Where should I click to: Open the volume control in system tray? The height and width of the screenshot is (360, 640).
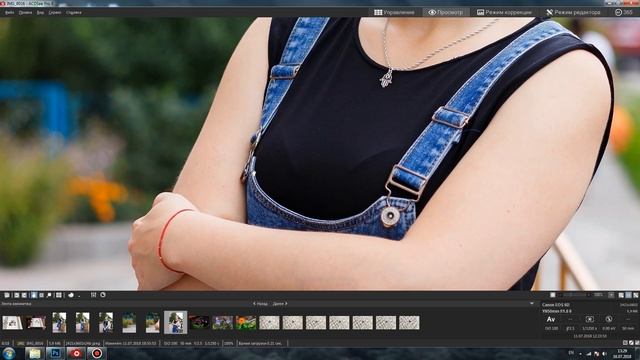605,353
